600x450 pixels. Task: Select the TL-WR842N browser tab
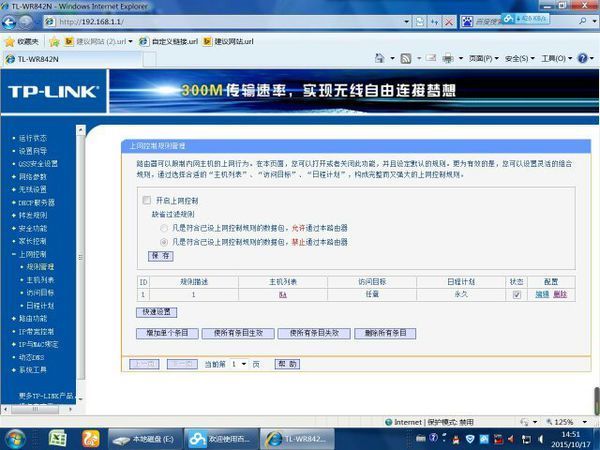coord(73,59)
